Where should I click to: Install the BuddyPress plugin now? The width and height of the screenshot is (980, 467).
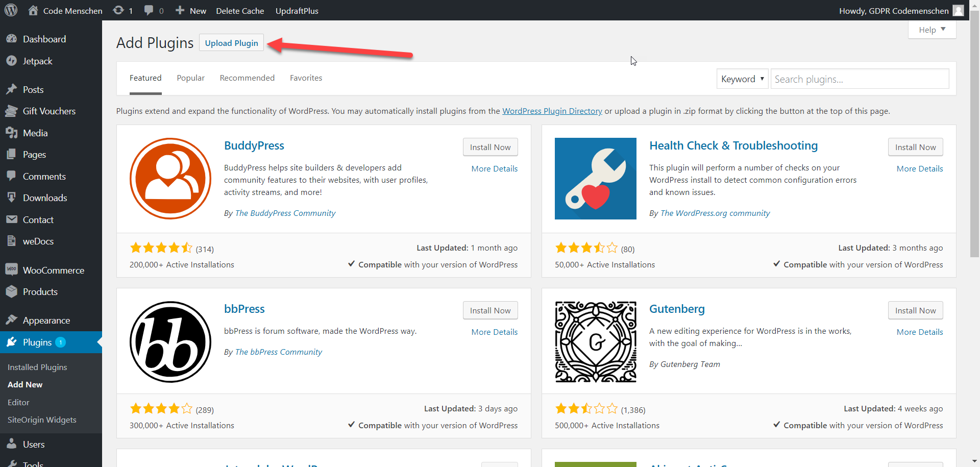(x=490, y=147)
